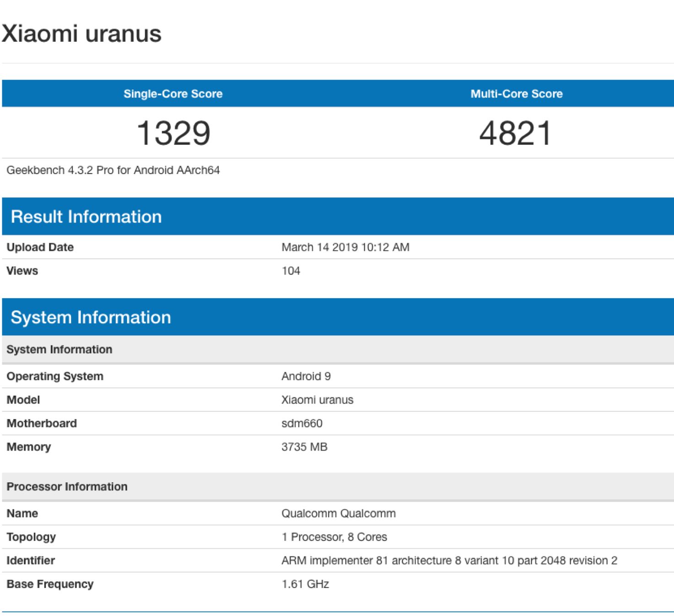Click the multi-core score value 4821
This screenshot has height=616, width=674.
pyautogui.click(x=515, y=133)
